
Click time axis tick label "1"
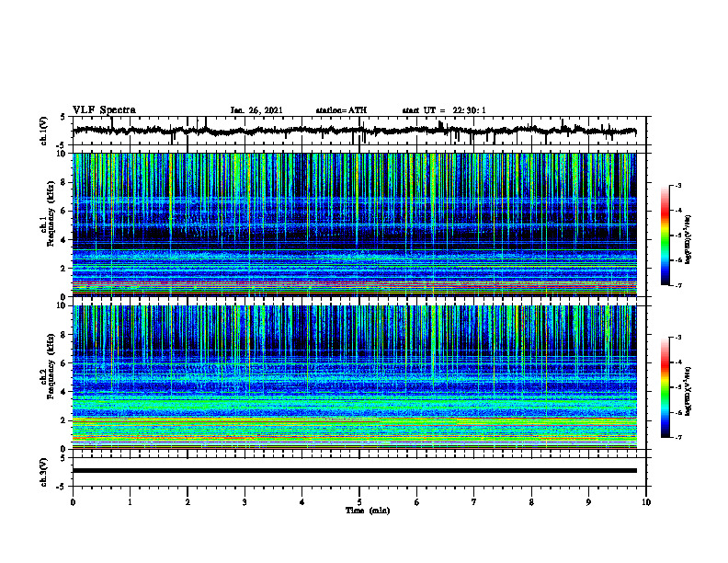130,502
